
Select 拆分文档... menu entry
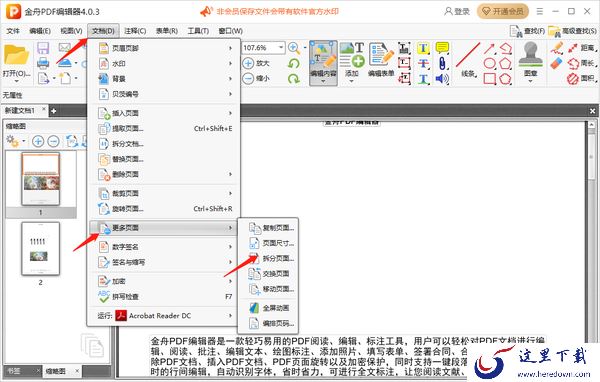[165, 144]
